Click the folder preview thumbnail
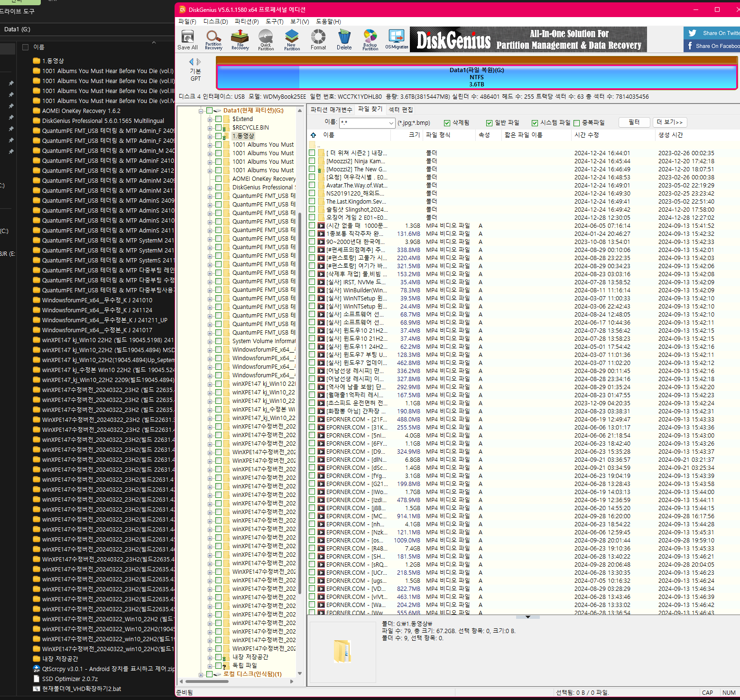 pos(342,651)
